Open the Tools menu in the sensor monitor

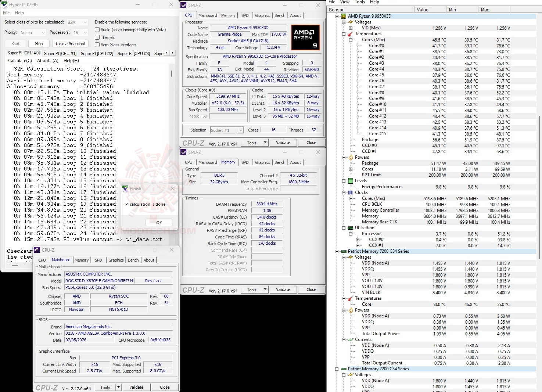pos(360,2)
